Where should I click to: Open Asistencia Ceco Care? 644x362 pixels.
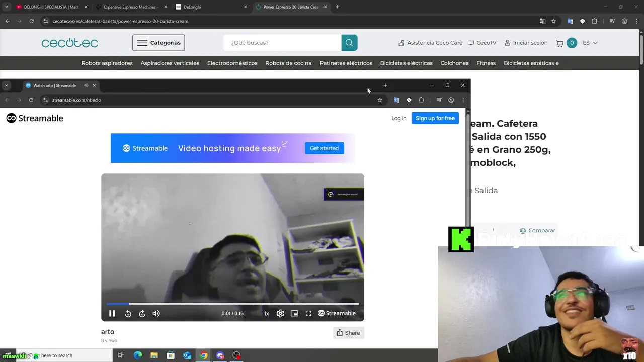(430, 43)
